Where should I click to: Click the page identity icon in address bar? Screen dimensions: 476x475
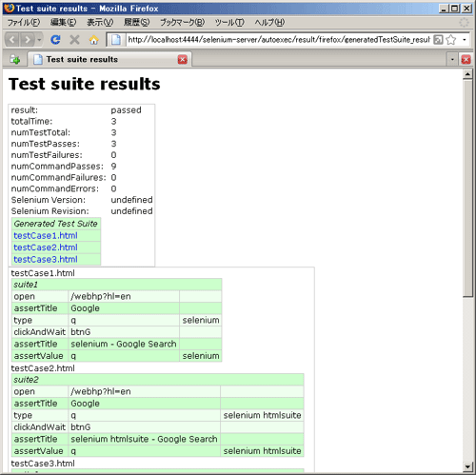click(x=116, y=40)
